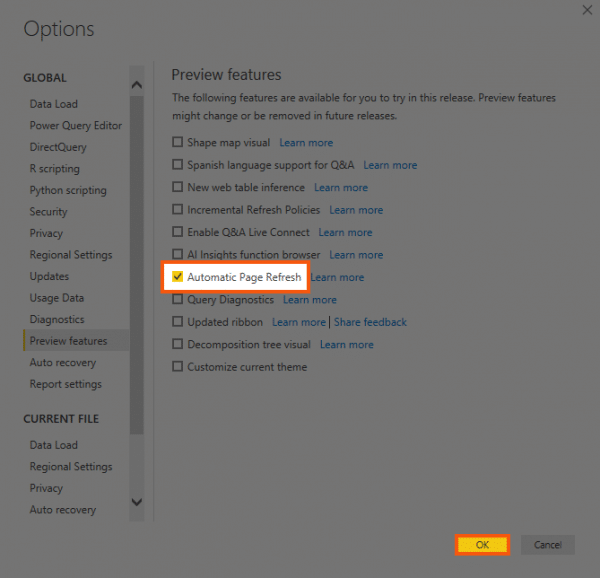Go to Python scripting options
Viewport: 600px width, 578px height.
68,190
